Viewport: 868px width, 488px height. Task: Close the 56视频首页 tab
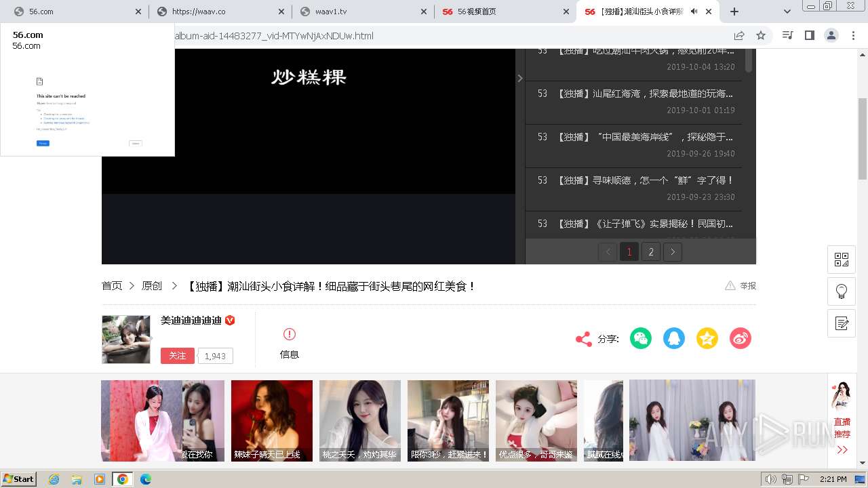click(x=566, y=12)
